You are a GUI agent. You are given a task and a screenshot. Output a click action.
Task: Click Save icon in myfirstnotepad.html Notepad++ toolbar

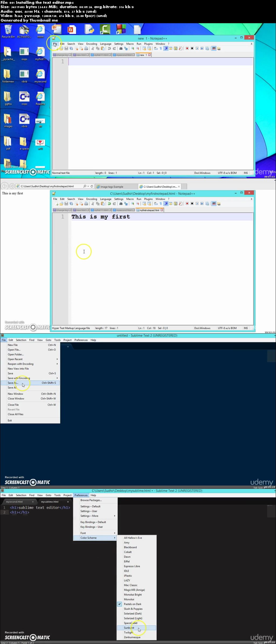[x=66, y=204]
